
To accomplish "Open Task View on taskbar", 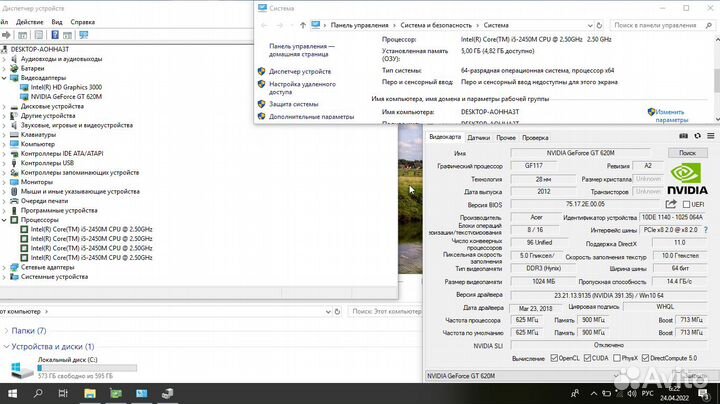I will (x=63, y=393).
